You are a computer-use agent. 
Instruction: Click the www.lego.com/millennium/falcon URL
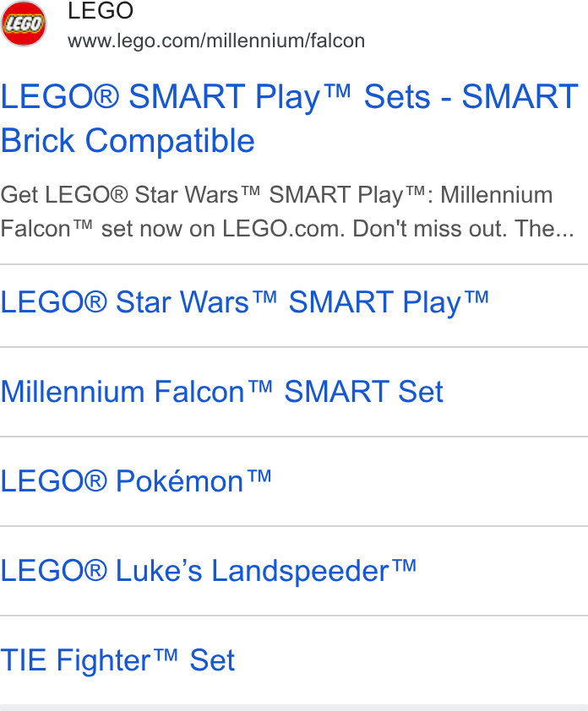(216, 41)
